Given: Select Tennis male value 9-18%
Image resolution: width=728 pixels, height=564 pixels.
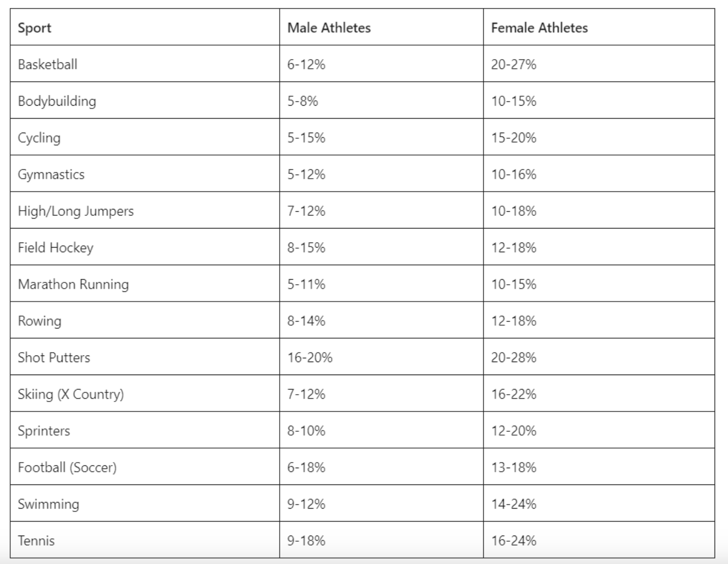Looking at the screenshot, I should point(306,541).
